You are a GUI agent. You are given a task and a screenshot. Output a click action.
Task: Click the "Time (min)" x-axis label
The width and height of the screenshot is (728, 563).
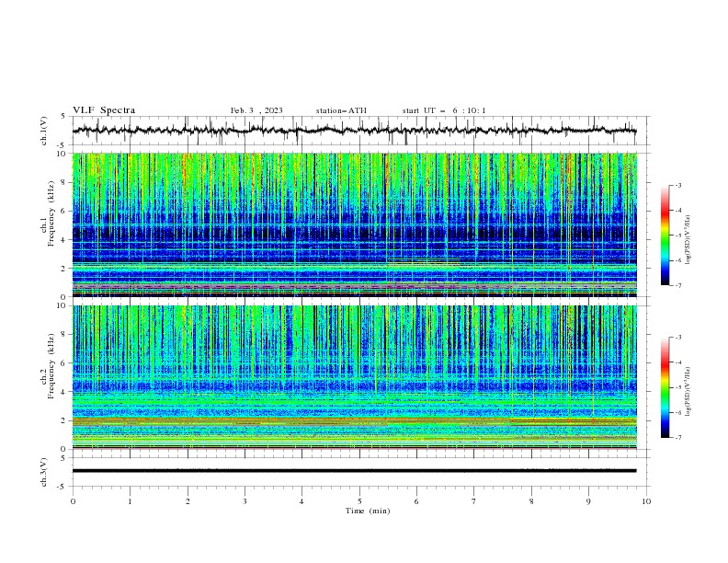point(368,511)
